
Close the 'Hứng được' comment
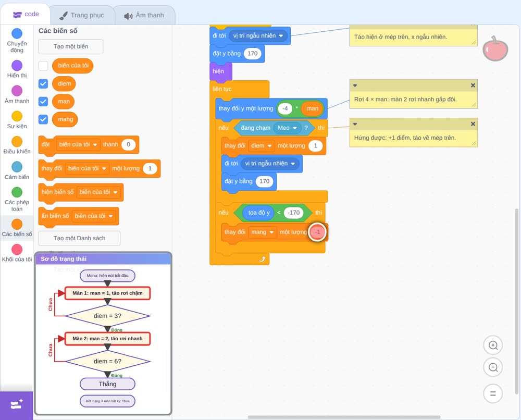pyautogui.click(x=473, y=124)
